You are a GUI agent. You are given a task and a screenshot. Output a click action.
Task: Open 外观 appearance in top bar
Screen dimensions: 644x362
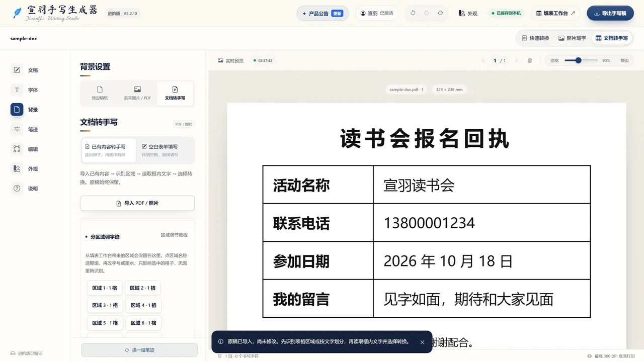(468, 14)
